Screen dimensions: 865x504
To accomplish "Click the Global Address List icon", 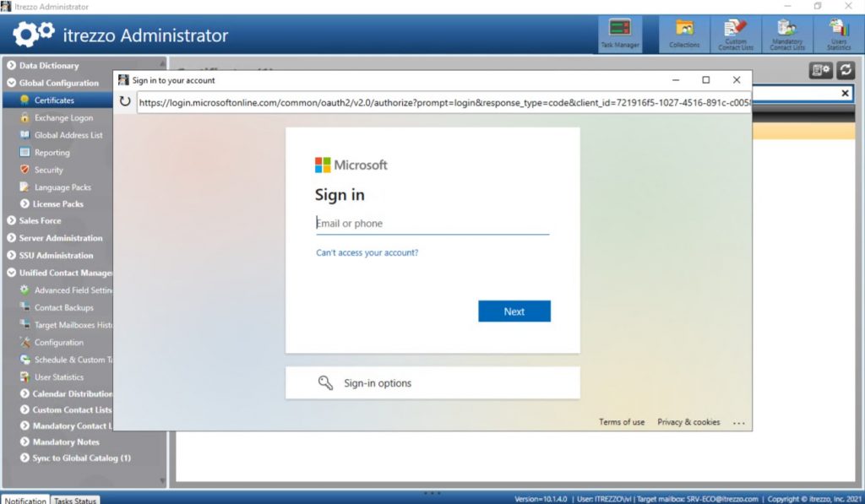I will coord(24,134).
